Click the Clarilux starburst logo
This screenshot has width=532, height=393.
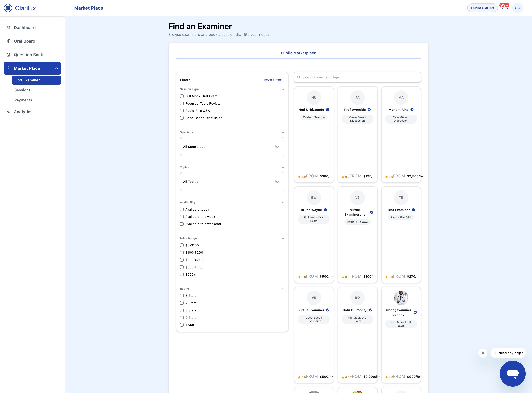8,8
